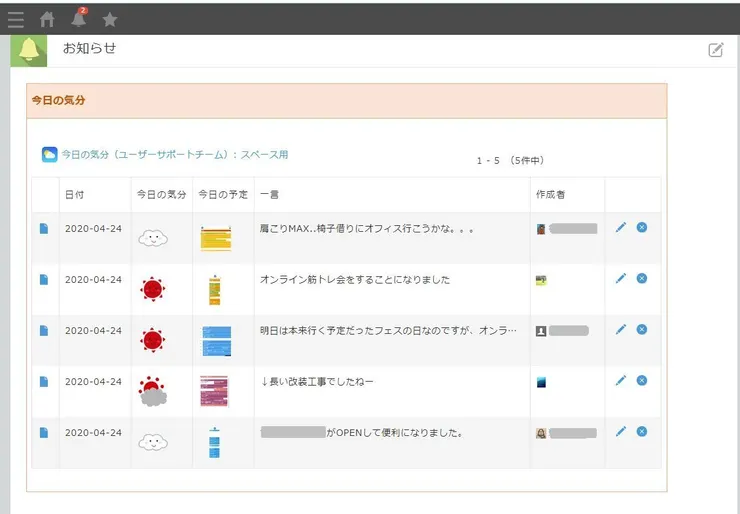Open the pink schedule thumbnail in fourth row
Screen dimensions: 740x514
pos(214,391)
